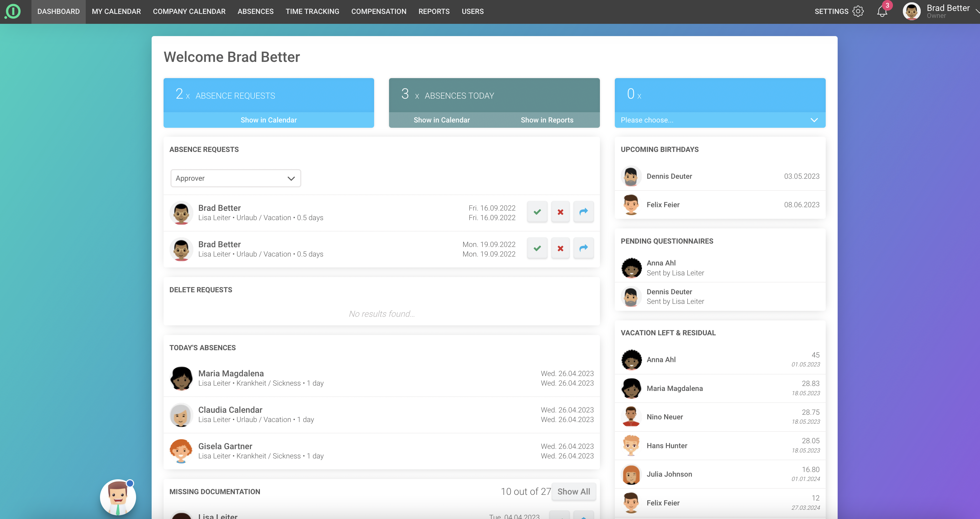
Task: Reject Brad Better's 16.09.2022 vacation request
Action: point(560,212)
